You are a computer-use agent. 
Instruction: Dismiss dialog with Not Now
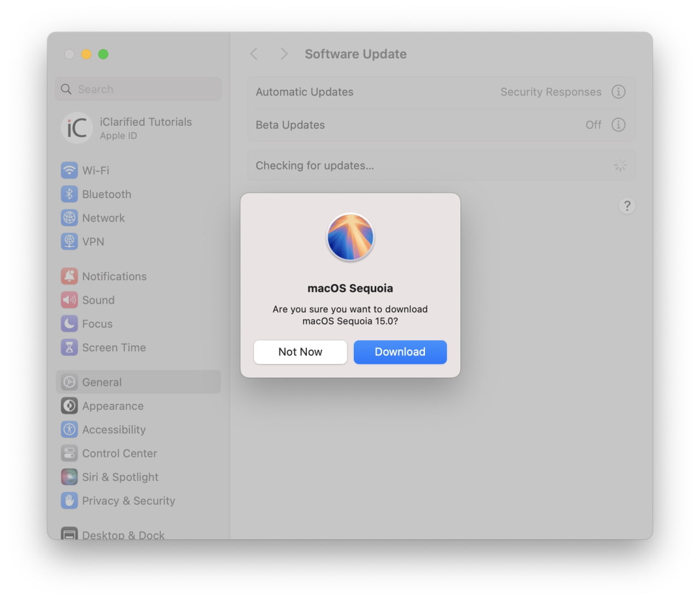(x=300, y=352)
